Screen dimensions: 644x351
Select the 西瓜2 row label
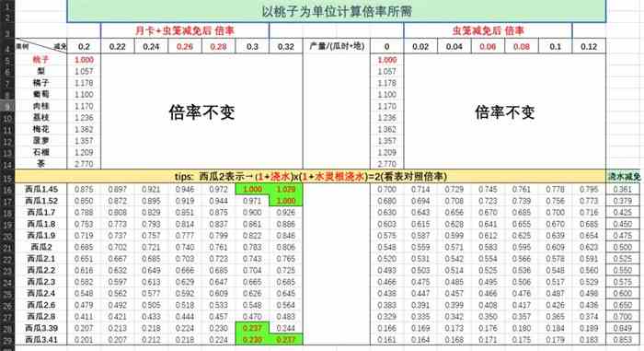[x=41, y=247]
